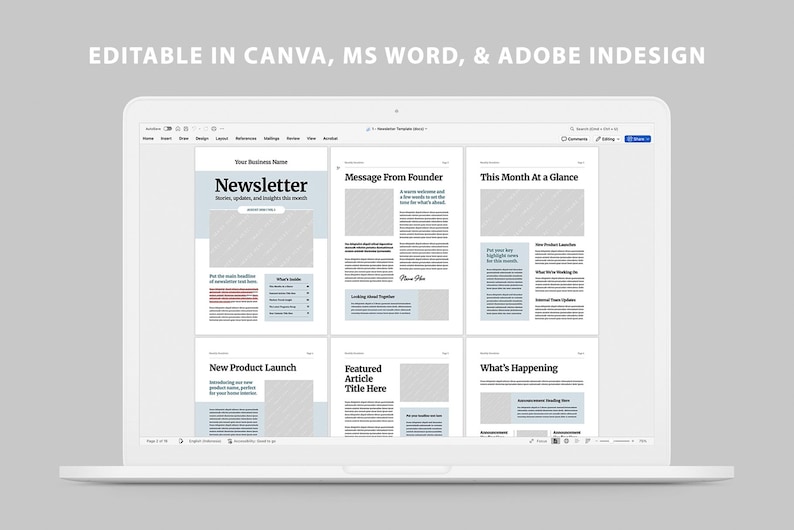Open the Home ribbon tab
794x530 pixels.
148,138
